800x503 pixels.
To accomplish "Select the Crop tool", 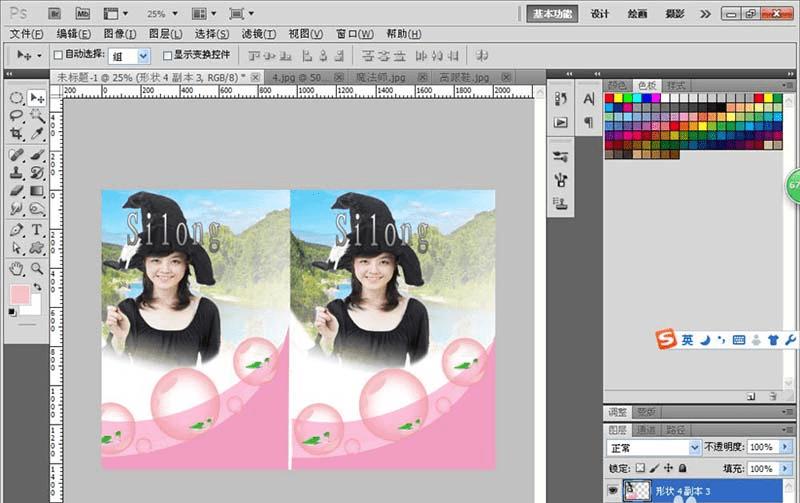I will coord(16,134).
